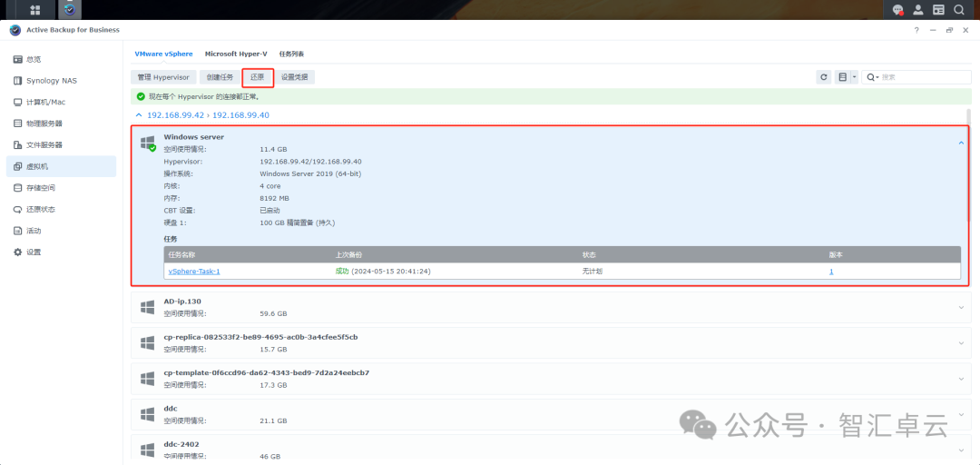Click the 192.168.99.40 breadcrumb link
980x465 pixels.
tap(240, 115)
